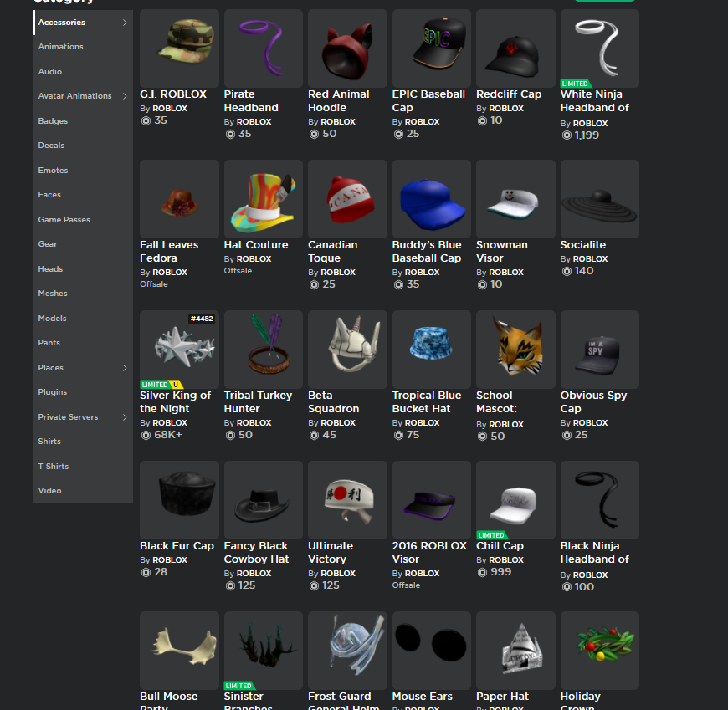Open the Tropical Blue Bucket Hat image
The height and width of the screenshot is (710, 728).
pyautogui.click(x=431, y=350)
